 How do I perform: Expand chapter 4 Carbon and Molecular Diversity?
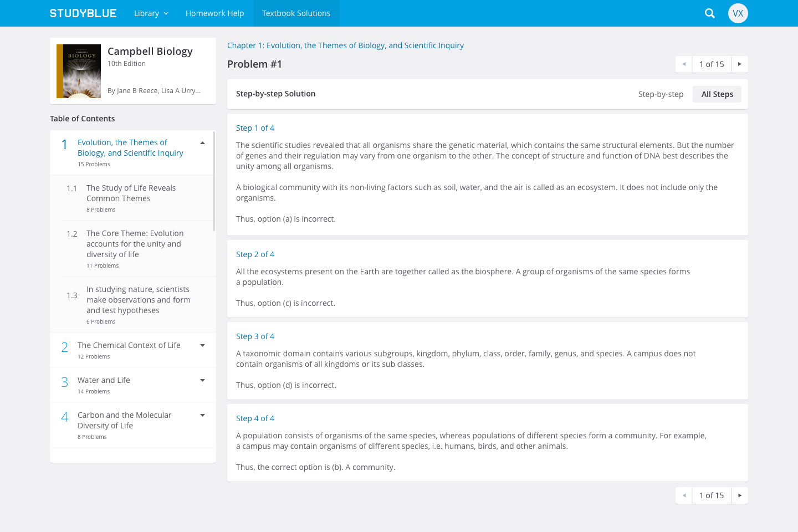[x=202, y=415]
